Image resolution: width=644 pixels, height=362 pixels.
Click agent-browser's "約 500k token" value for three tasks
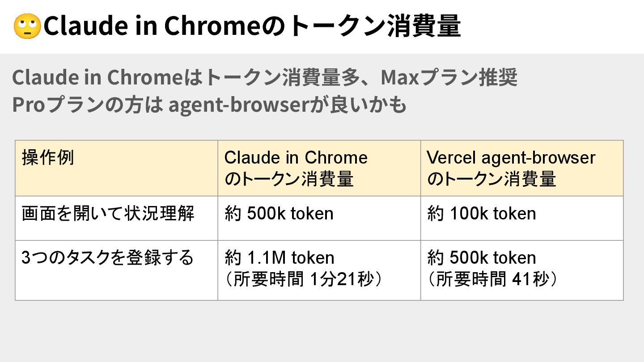[482, 258]
